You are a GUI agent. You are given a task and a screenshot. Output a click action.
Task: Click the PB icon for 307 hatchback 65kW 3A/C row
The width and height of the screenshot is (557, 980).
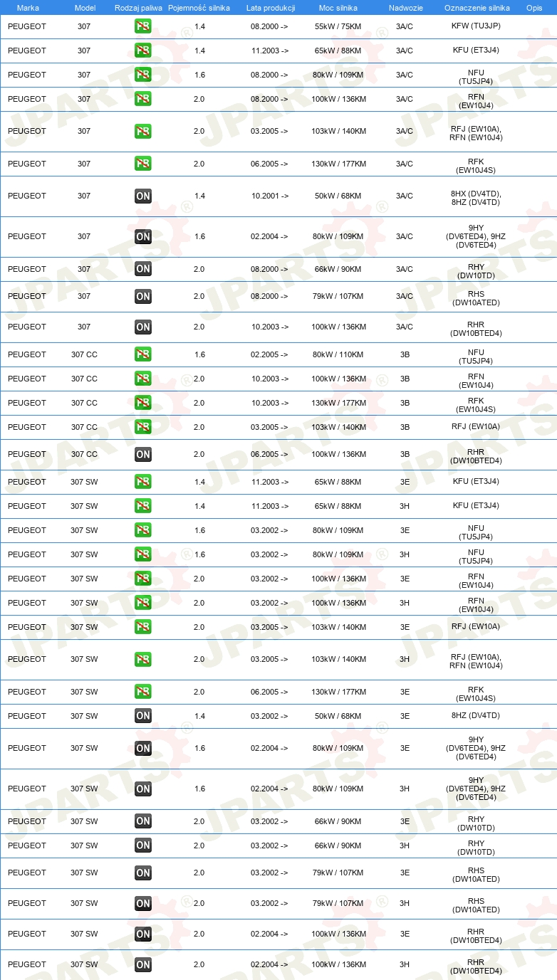click(143, 51)
